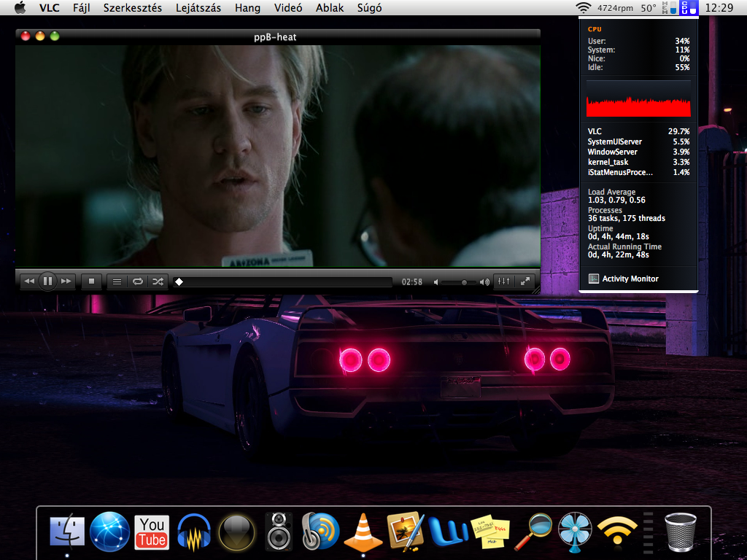Click the ppB-heat window title bar
The width and height of the screenshot is (747, 560).
278,36
